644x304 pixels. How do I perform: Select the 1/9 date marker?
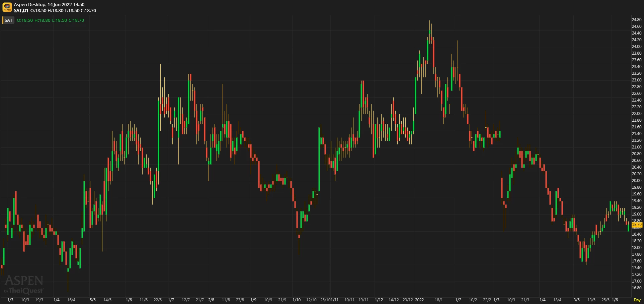click(253, 300)
